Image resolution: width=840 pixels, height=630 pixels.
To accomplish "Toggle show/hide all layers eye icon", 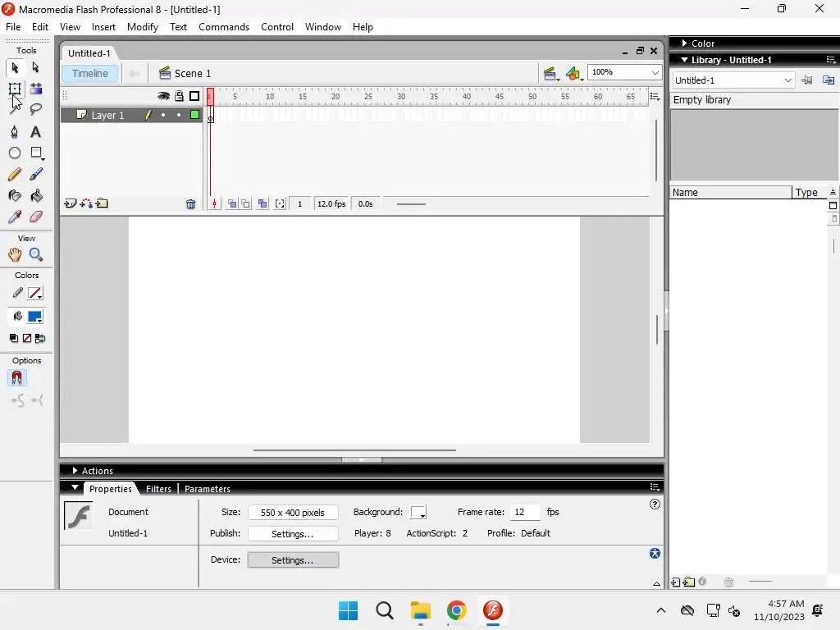I will pyautogui.click(x=163, y=96).
